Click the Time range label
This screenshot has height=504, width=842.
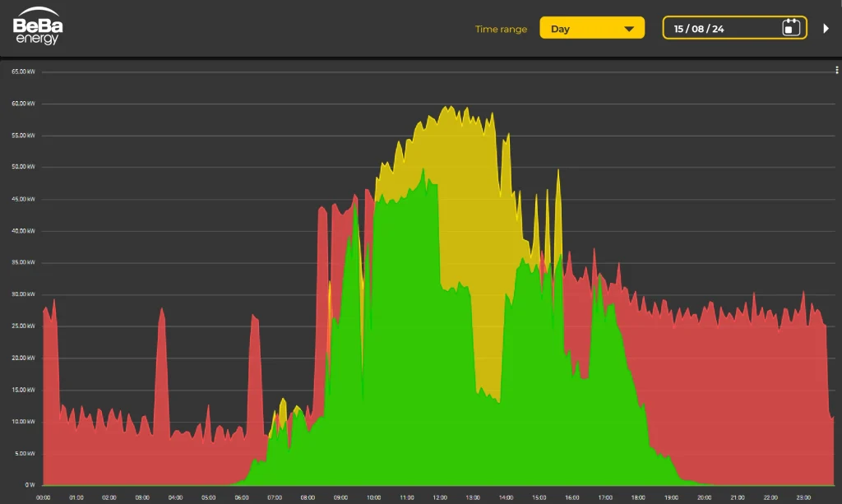[501, 29]
